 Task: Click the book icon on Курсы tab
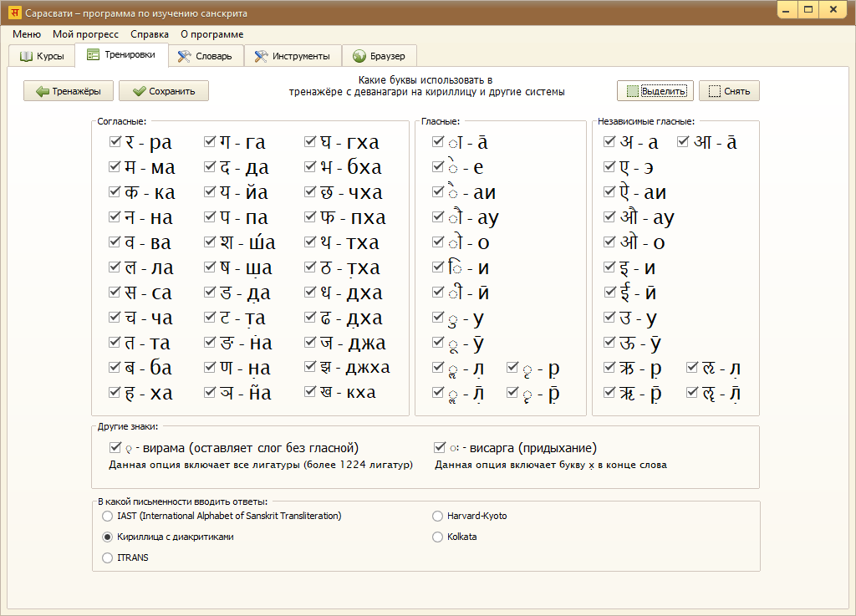tap(26, 56)
